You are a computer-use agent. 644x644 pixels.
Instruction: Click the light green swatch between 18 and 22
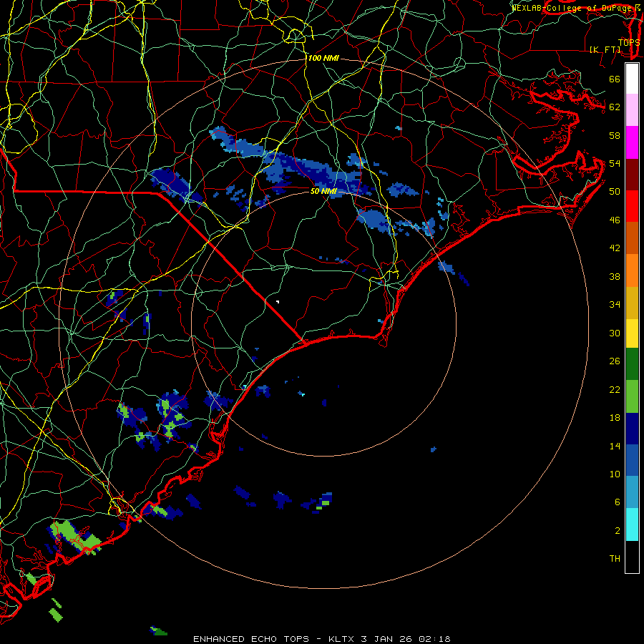tap(632, 396)
